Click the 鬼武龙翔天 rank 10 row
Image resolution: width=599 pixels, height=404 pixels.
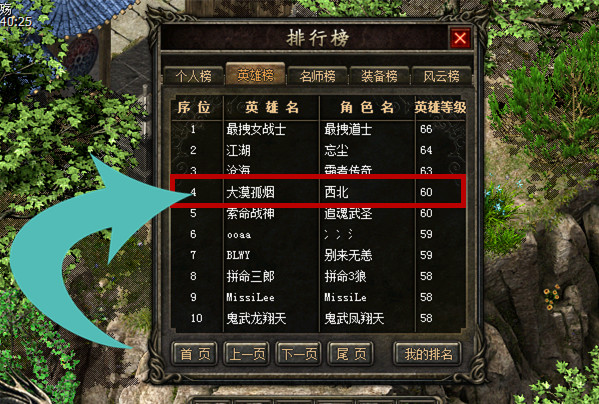click(x=318, y=318)
